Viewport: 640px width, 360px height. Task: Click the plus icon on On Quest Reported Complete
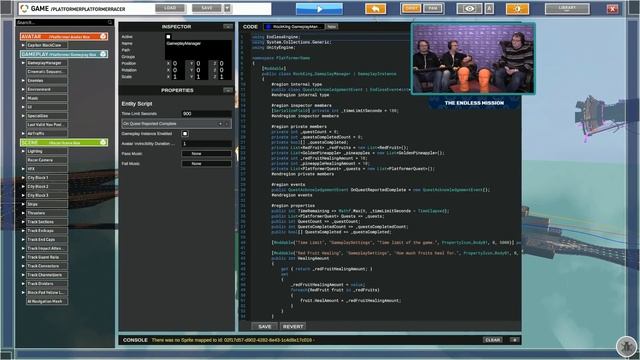tap(220, 124)
